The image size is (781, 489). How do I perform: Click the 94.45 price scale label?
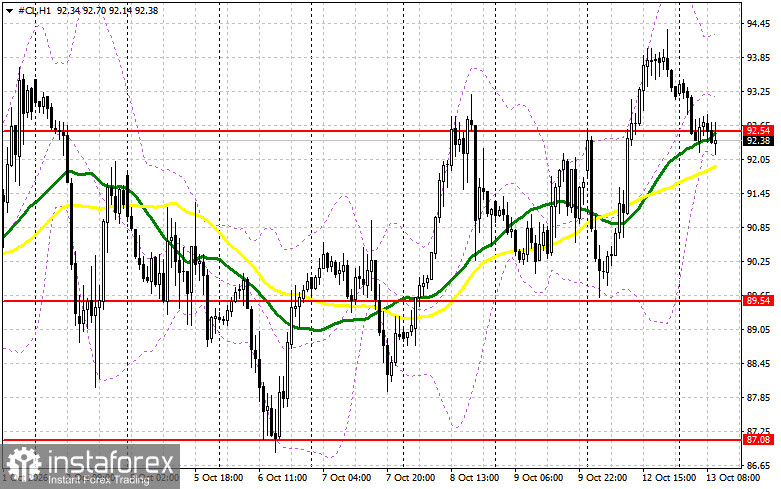point(759,24)
